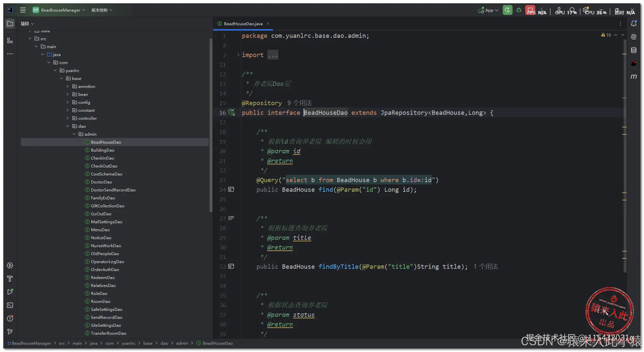644x352 pixels.
Task: Click the JpaRepository type in line 16
Action: 404,112
